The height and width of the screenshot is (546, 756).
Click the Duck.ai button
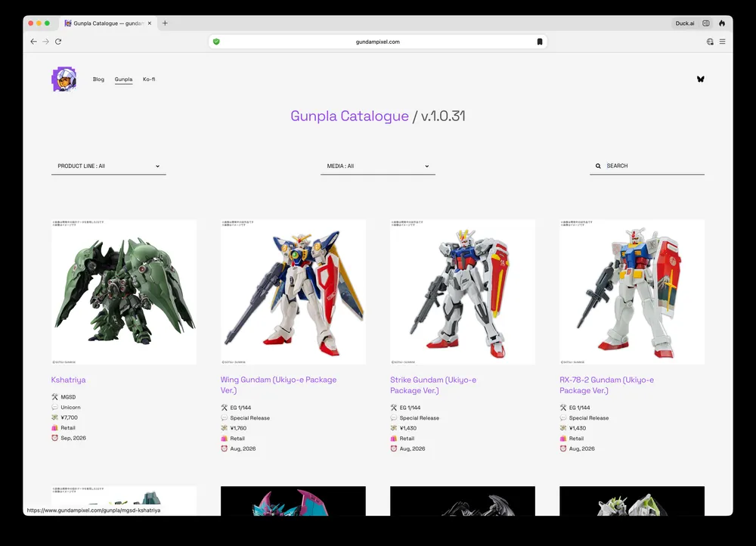pyautogui.click(x=685, y=23)
